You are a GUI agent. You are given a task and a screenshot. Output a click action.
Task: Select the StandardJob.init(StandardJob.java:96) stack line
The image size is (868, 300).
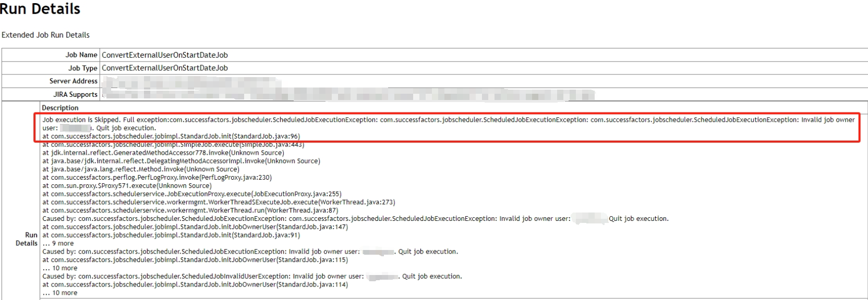171,136
